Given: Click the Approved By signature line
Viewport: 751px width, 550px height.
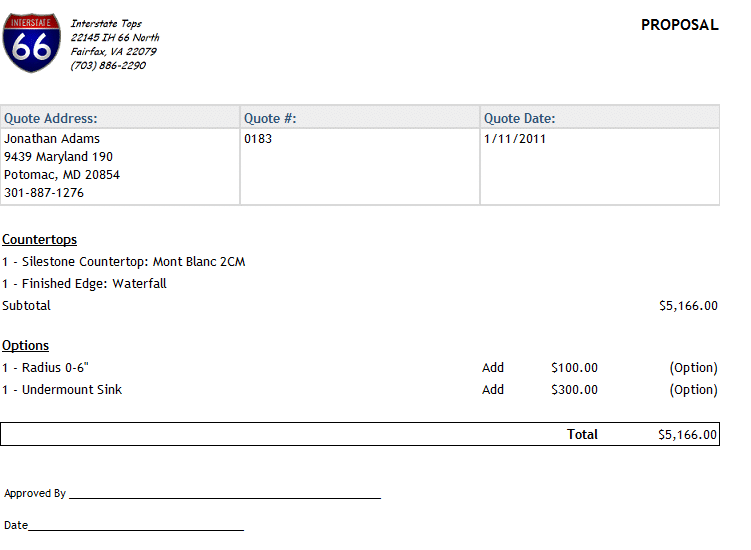Looking at the screenshot, I should pyautogui.click(x=225, y=497).
